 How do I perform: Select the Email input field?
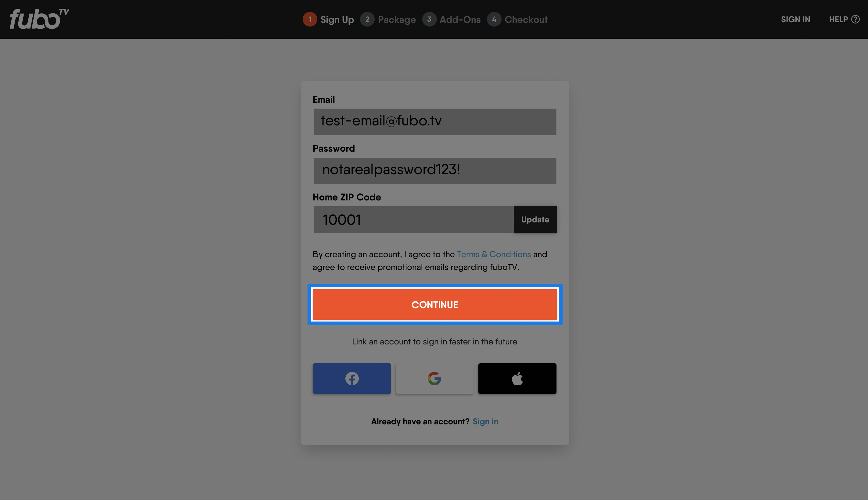434,122
